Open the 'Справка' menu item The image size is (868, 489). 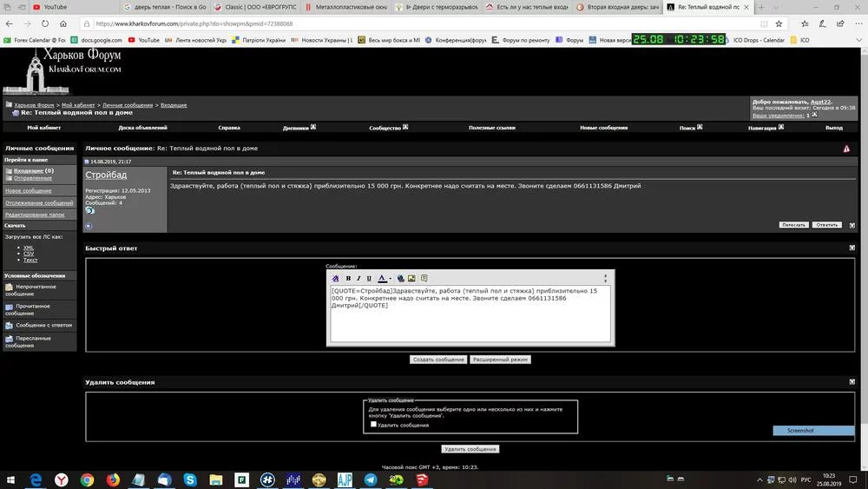(229, 128)
